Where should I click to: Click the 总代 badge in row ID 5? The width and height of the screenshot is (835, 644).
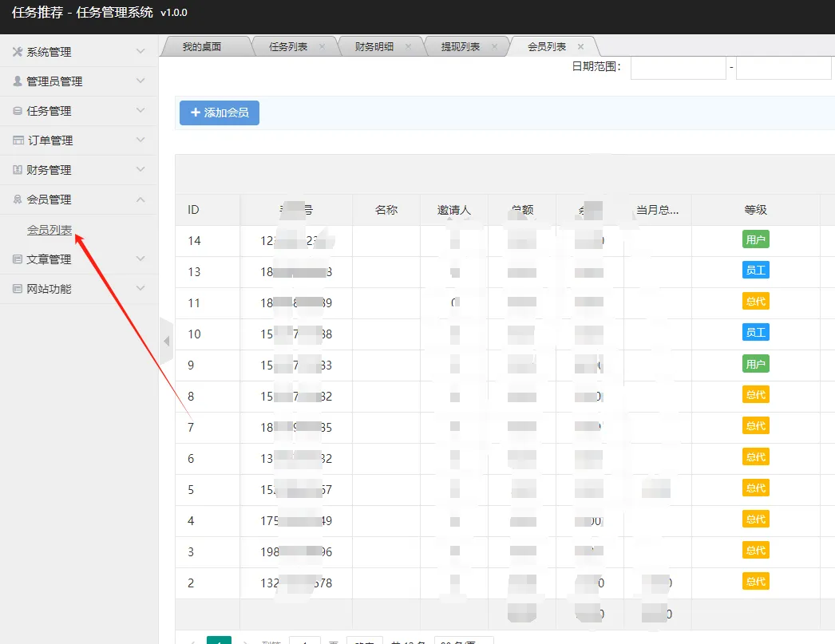coord(756,488)
